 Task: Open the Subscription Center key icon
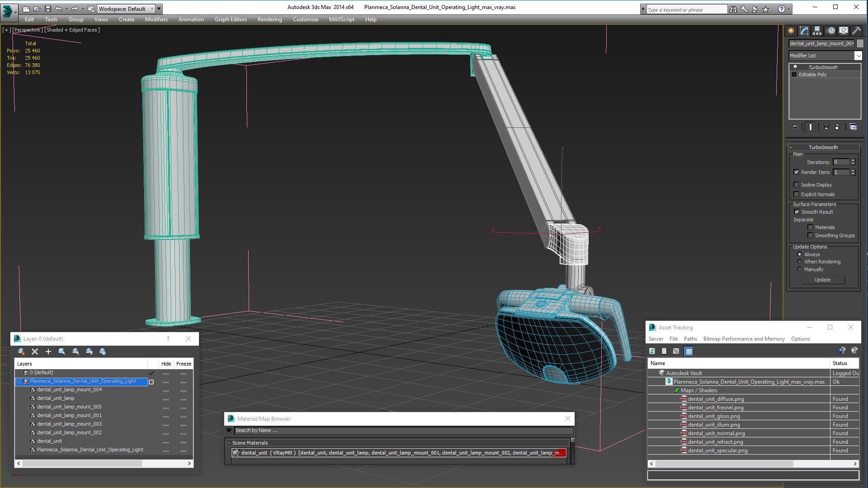coord(744,9)
